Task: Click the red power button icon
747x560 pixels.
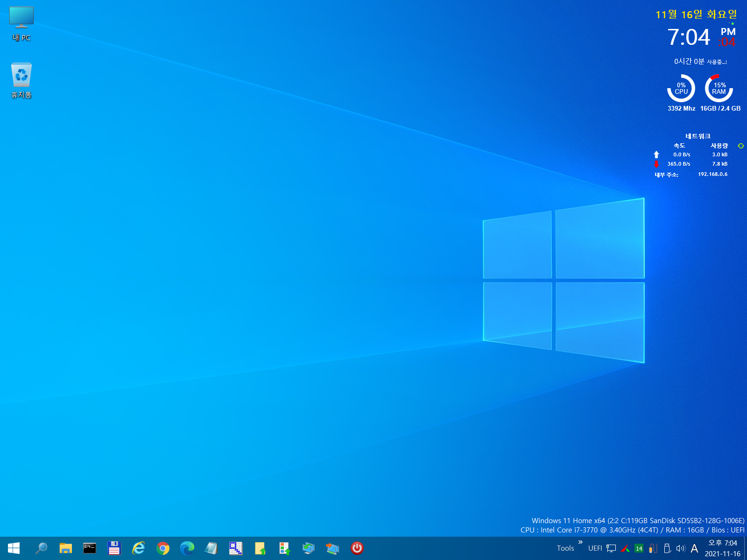Action: 357,548
